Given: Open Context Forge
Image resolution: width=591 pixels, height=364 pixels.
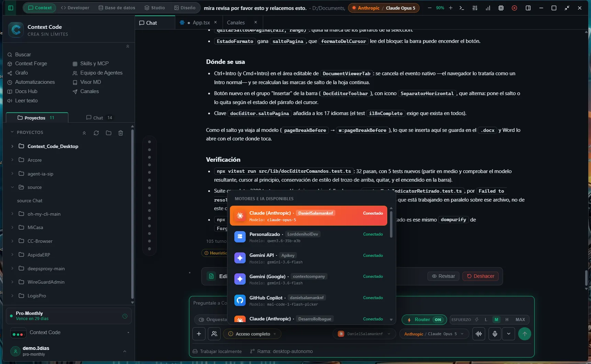Looking at the screenshot, I should click(x=27, y=64).
